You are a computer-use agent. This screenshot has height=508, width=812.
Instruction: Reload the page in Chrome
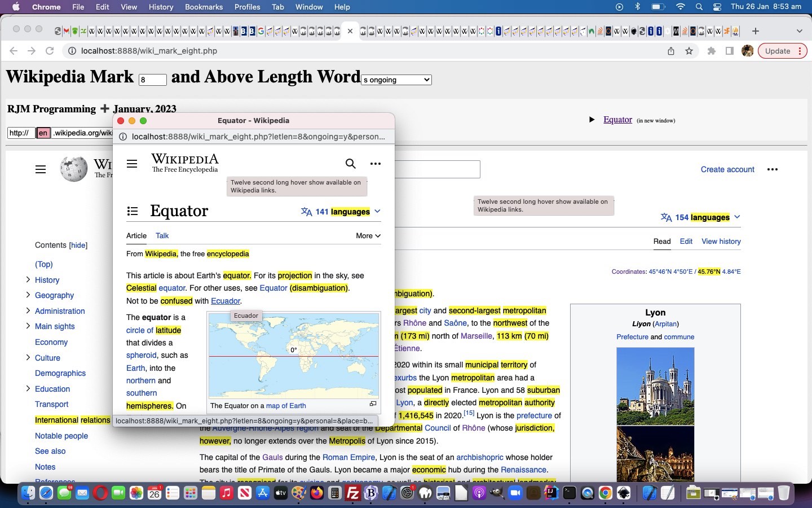50,51
